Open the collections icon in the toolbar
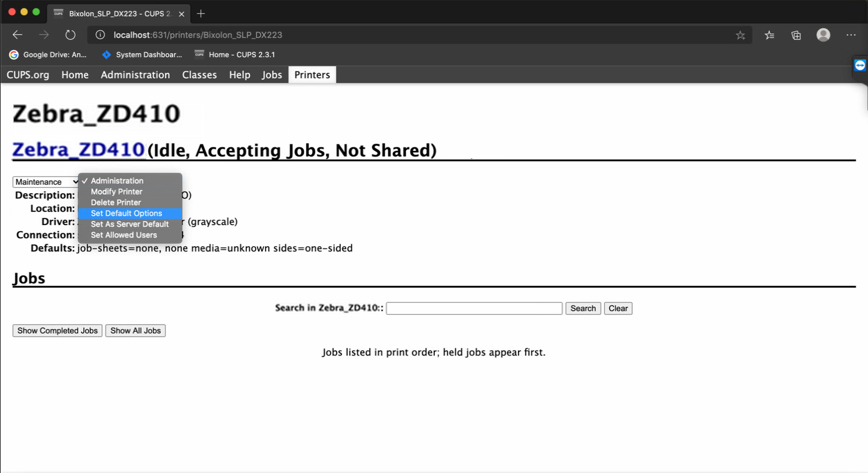868x473 pixels. tap(796, 35)
